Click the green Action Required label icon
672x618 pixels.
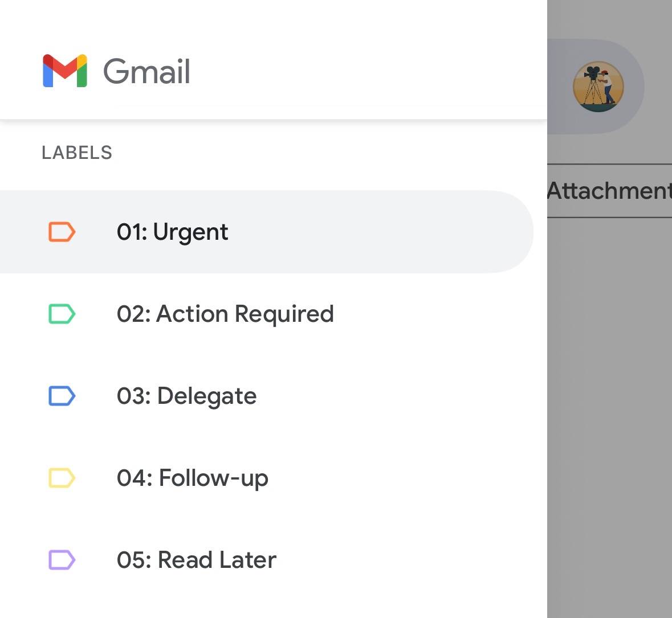(x=62, y=313)
